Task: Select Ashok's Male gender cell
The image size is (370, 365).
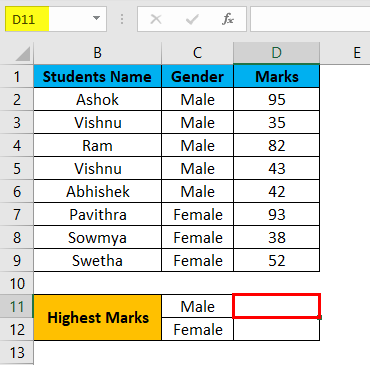Action: click(x=197, y=99)
